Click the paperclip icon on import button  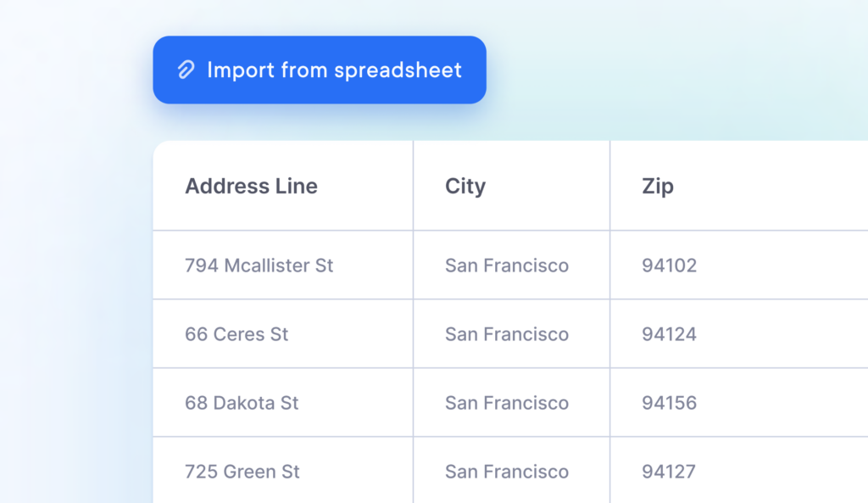tap(186, 70)
